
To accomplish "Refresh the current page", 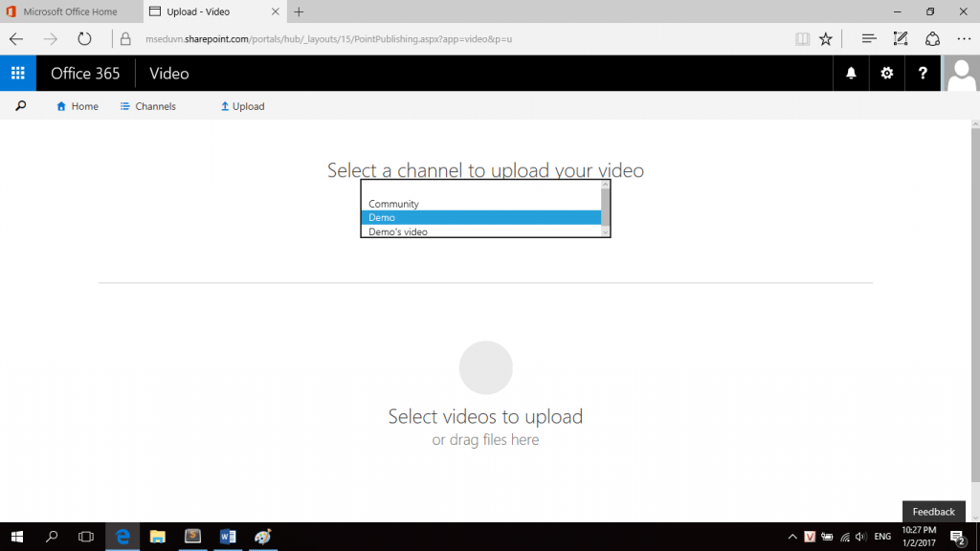I will tap(84, 38).
